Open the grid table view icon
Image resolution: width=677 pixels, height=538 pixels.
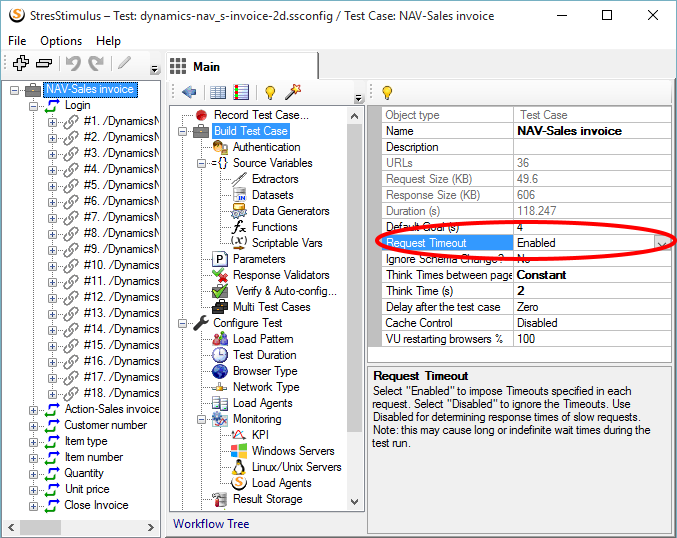point(218,92)
